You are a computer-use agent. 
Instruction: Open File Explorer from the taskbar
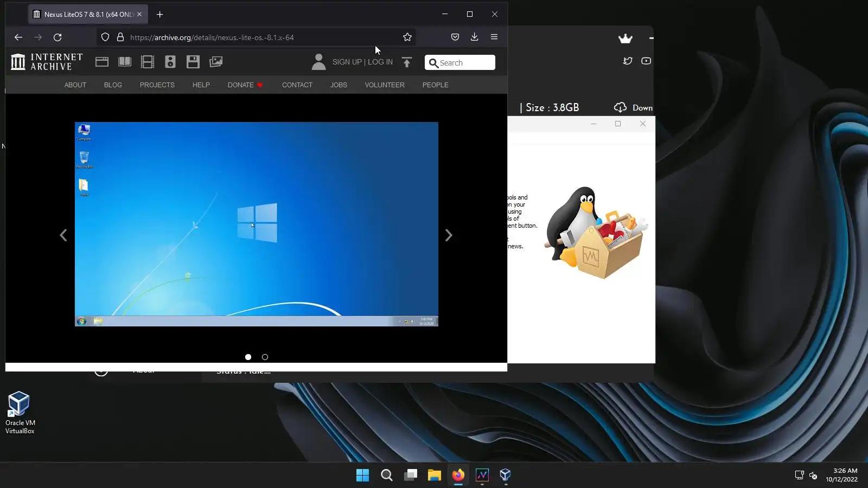pyautogui.click(x=435, y=476)
